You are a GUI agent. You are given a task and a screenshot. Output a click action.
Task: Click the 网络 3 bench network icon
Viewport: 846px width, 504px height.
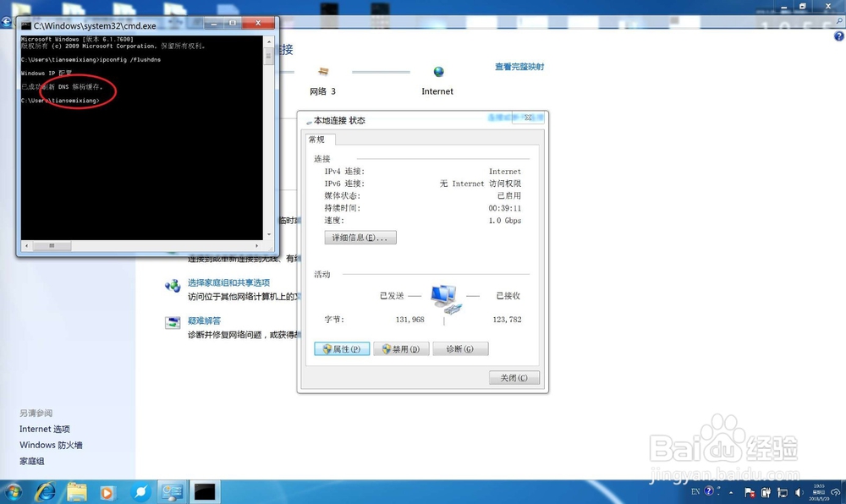323,72
